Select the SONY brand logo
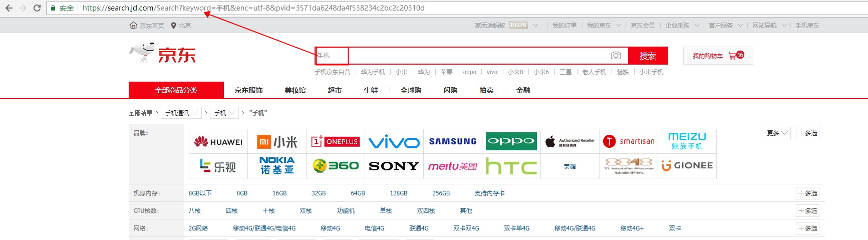868x240 pixels. pyautogui.click(x=394, y=166)
